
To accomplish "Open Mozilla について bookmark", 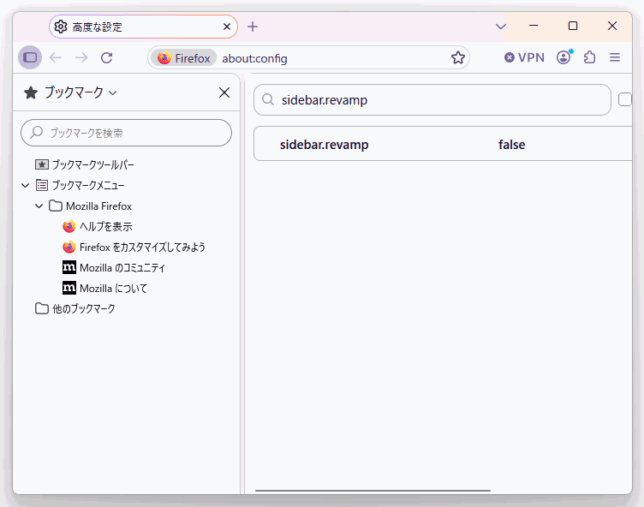I will click(x=105, y=288).
